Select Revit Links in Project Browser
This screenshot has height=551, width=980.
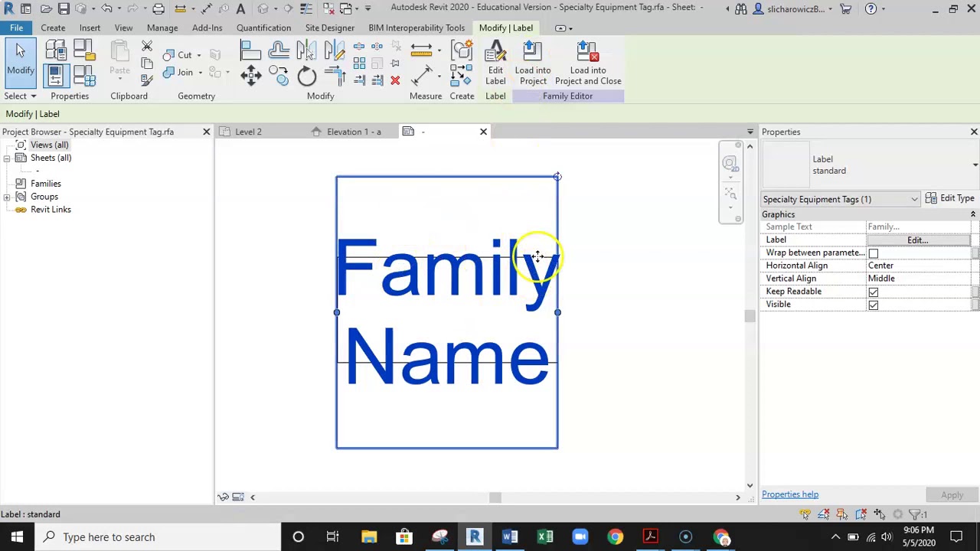coord(51,210)
